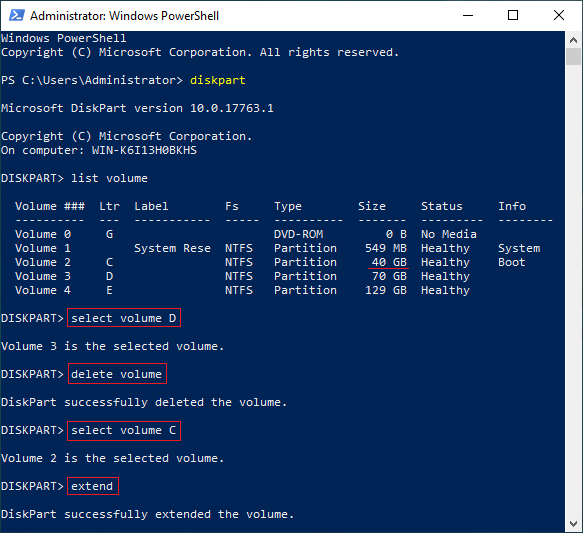The width and height of the screenshot is (583, 533).
Task: Click 'DiskPart successfully extended the volume' message
Action: coord(148,514)
